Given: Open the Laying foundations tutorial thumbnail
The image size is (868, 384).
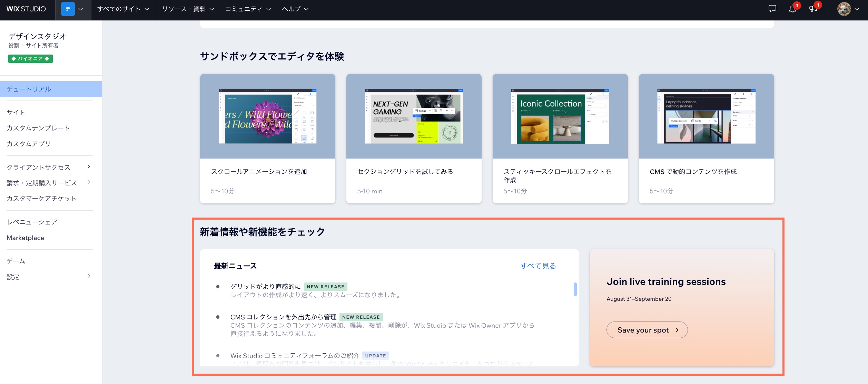Looking at the screenshot, I should [x=706, y=116].
